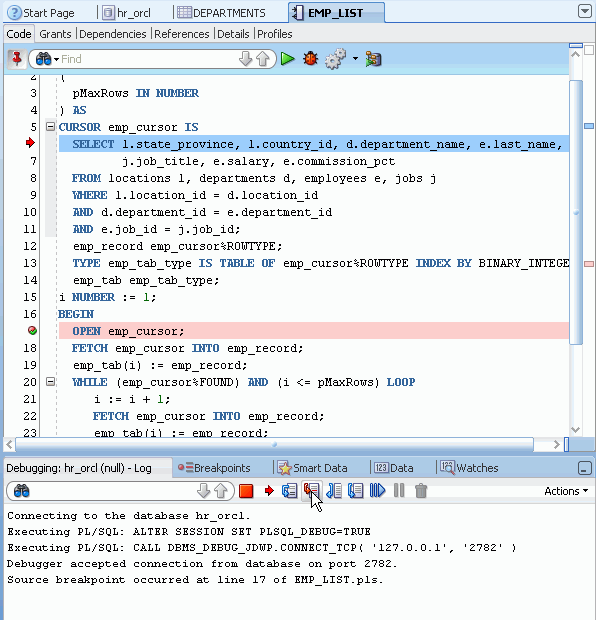Switch to the Smart Data tab

312,468
